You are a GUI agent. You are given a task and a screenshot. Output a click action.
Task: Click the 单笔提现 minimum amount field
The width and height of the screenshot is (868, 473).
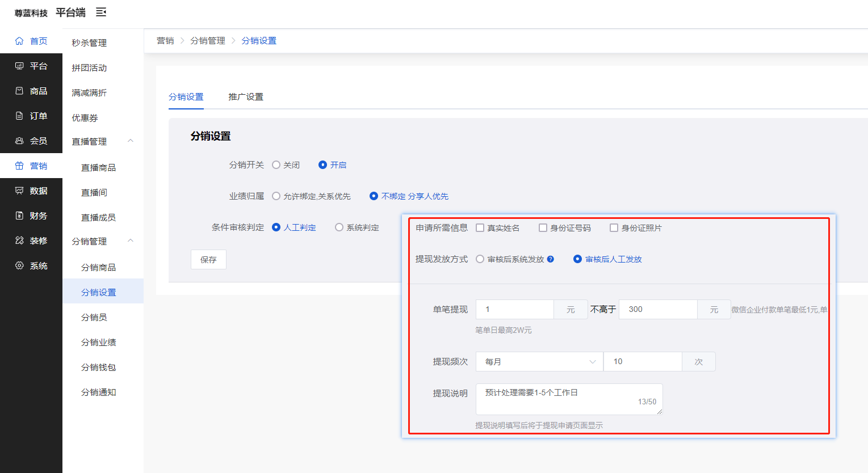click(514, 310)
